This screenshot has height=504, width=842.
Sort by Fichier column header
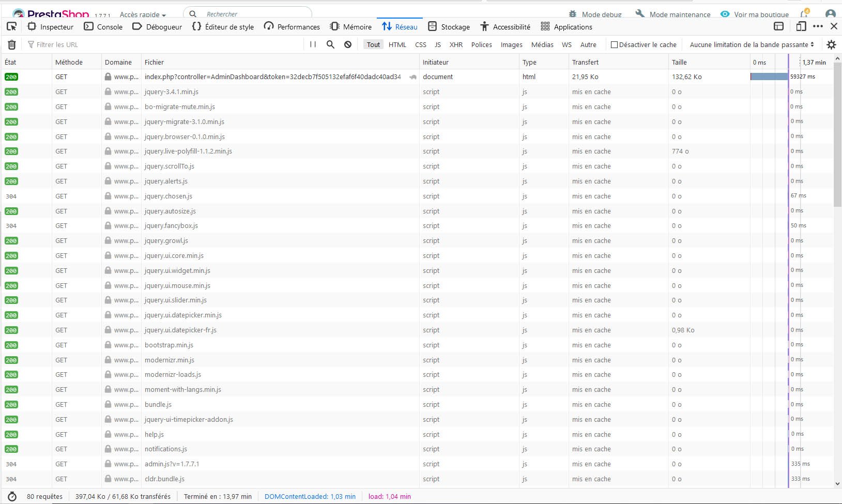280,62
